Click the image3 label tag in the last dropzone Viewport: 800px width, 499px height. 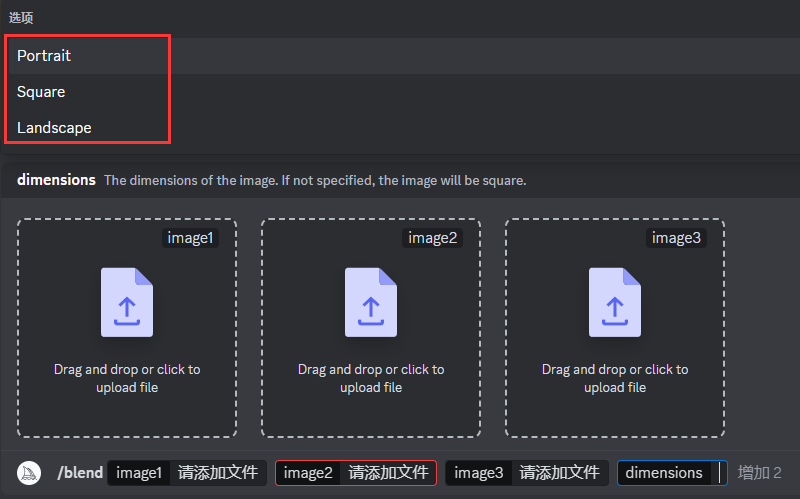676,238
